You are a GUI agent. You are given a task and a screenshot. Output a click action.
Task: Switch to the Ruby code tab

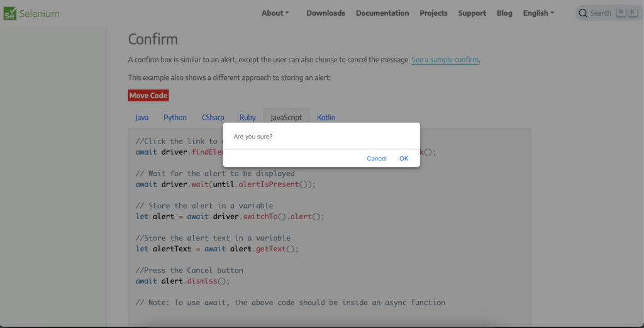[247, 118]
